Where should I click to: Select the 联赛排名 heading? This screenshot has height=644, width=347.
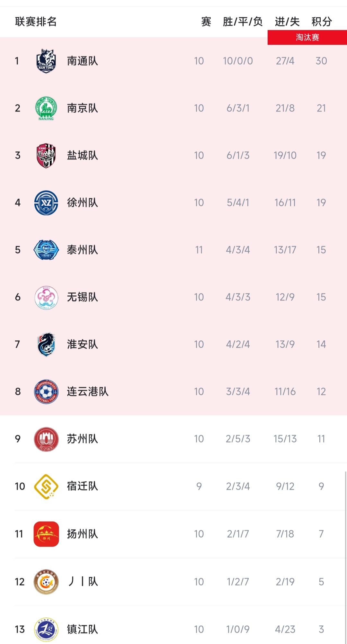click(x=36, y=22)
